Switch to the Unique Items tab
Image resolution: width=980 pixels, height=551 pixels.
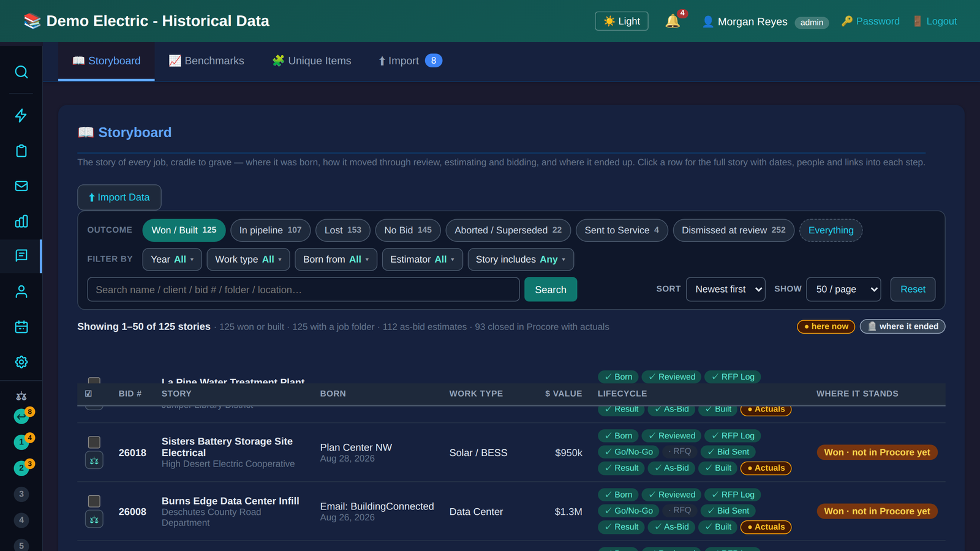pyautogui.click(x=312, y=61)
